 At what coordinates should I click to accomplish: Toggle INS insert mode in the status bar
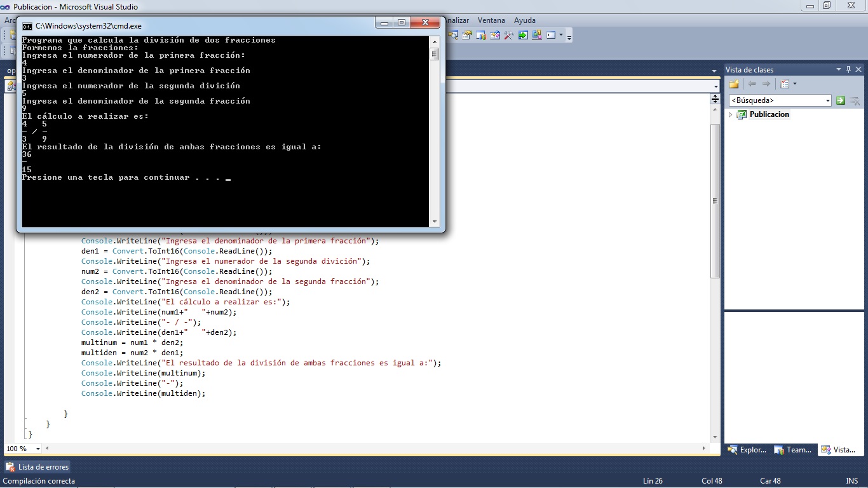(852, 480)
